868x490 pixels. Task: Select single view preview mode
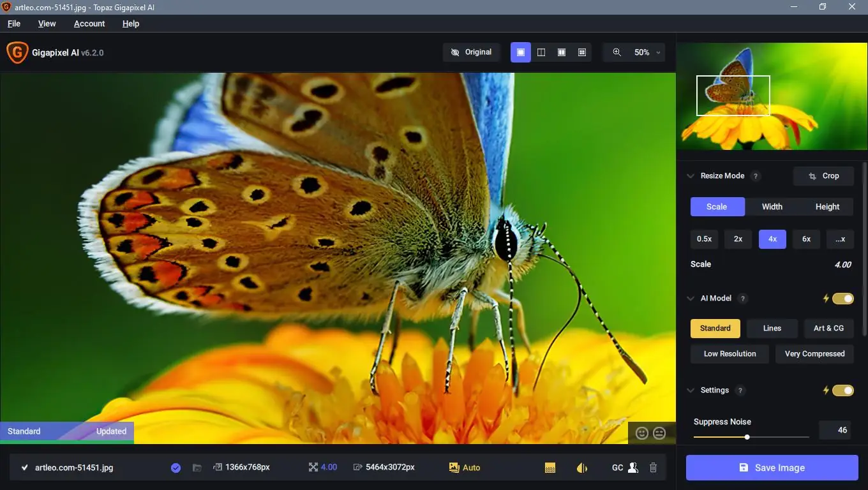click(520, 52)
